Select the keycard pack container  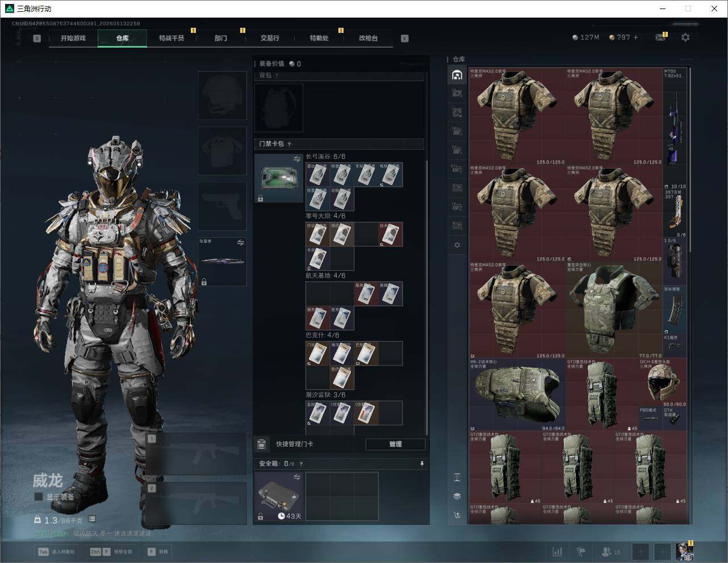[279, 178]
